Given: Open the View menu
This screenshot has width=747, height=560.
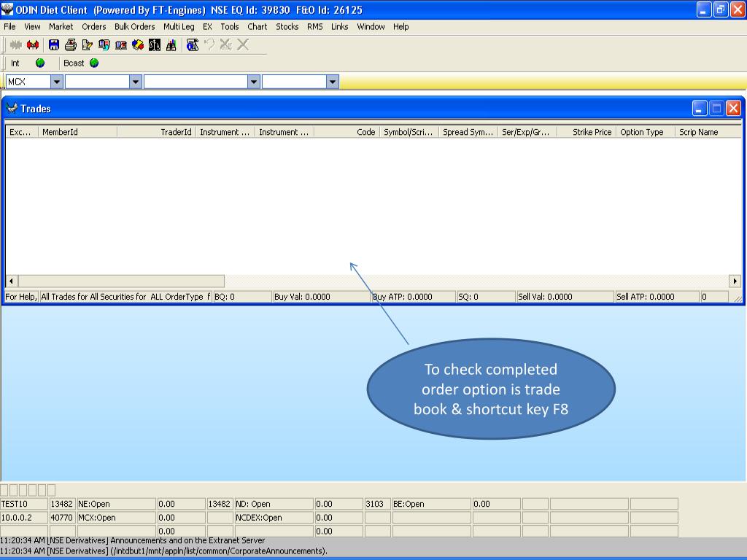Looking at the screenshot, I should pyautogui.click(x=32, y=27).
